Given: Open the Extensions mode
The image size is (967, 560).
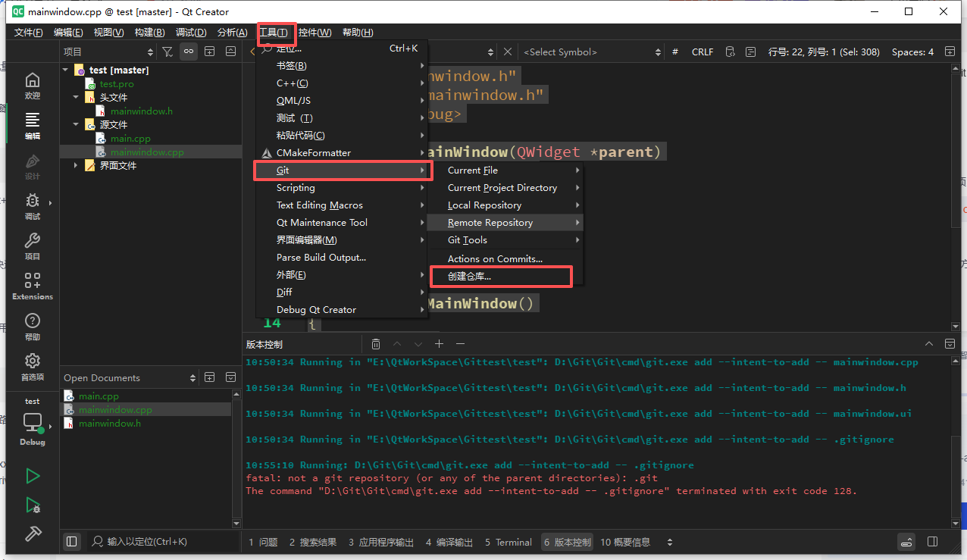Looking at the screenshot, I should (x=32, y=286).
